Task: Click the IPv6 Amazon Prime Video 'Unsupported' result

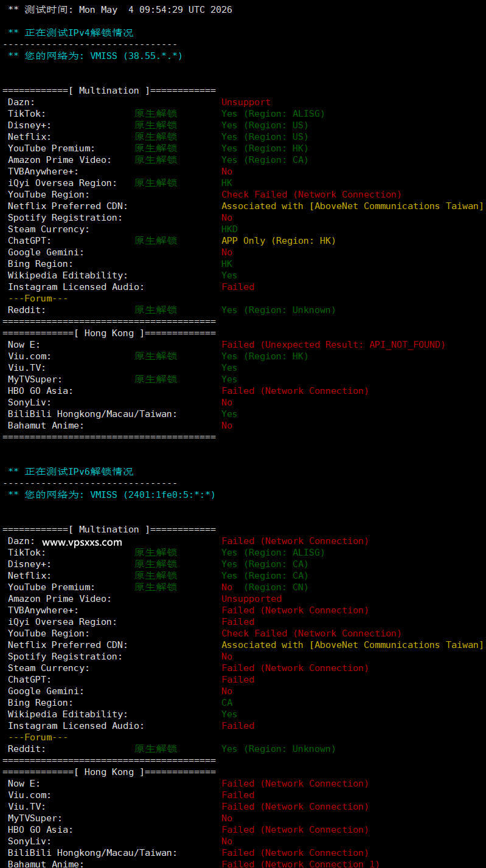Action: [251, 599]
